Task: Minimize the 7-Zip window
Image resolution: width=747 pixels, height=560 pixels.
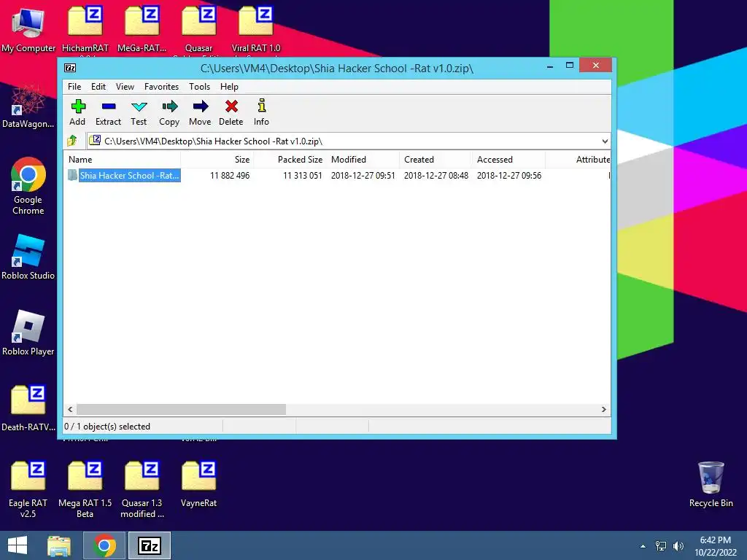Action: [x=550, y=66]
